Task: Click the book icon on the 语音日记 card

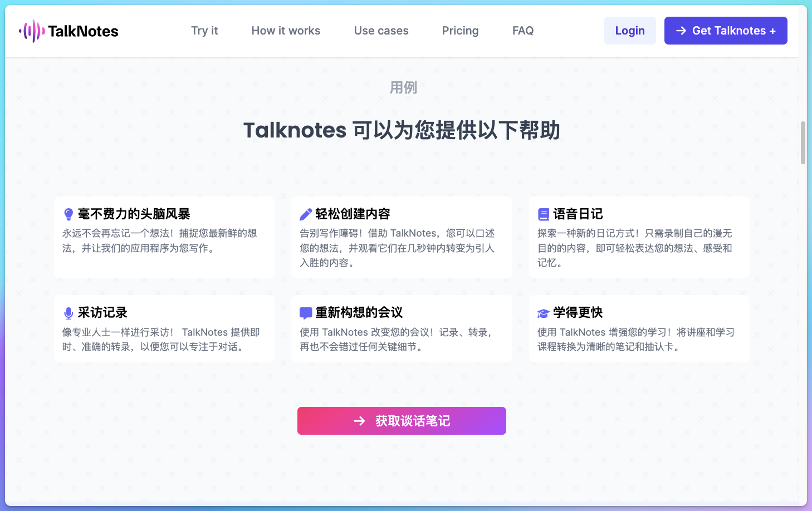Action: point(543,213)
